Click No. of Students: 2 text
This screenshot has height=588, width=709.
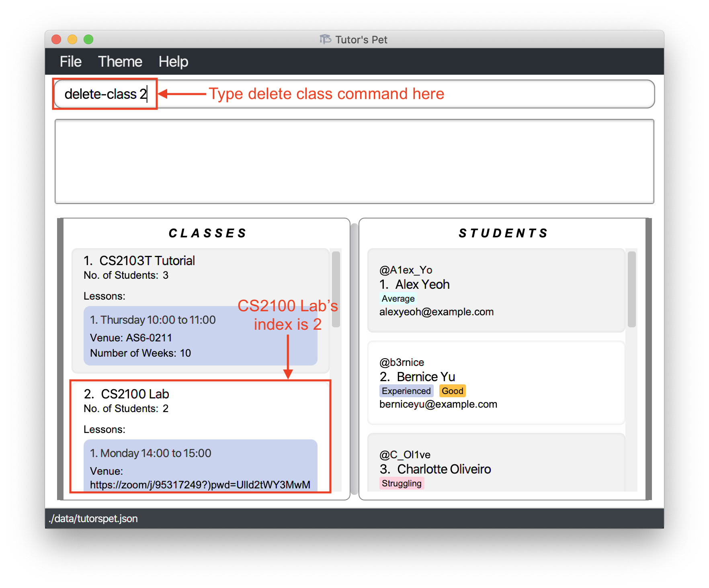(126, 409)
